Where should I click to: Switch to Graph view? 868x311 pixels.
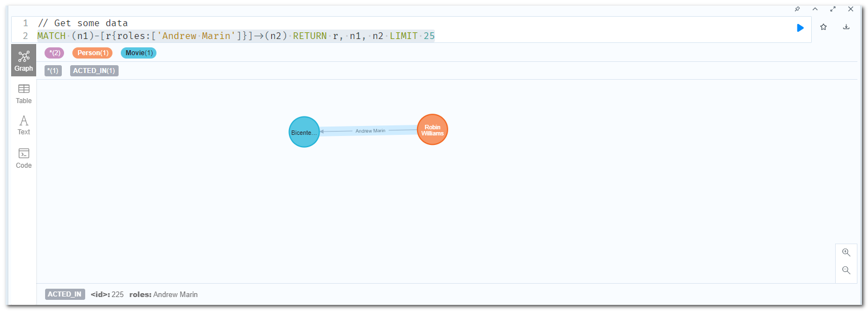(x=23, y=61)
